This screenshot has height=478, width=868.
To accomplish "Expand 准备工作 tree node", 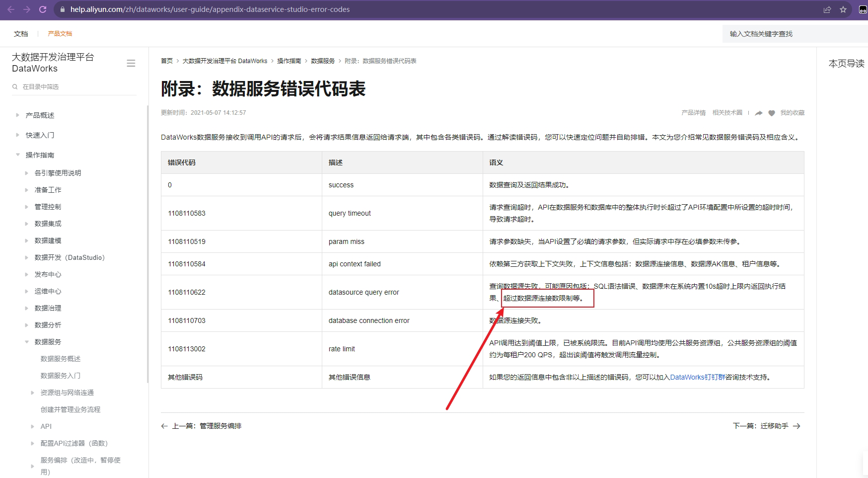I will point(27,190).
